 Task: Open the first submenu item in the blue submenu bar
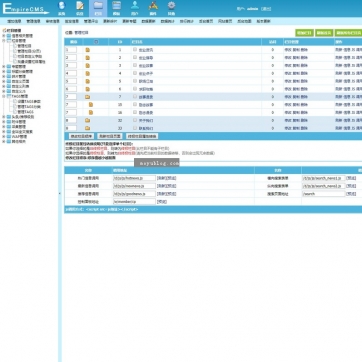14,21
